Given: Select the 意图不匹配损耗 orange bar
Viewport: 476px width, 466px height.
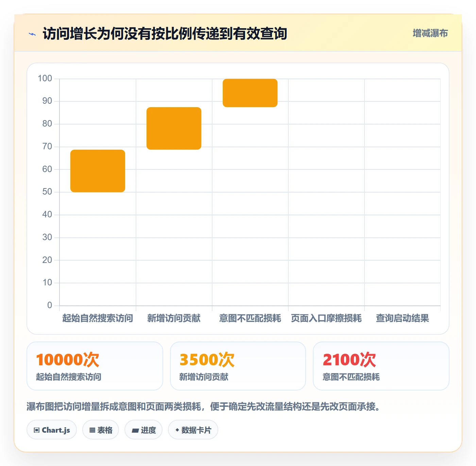Looking at the screenshot, I should 250,93.
